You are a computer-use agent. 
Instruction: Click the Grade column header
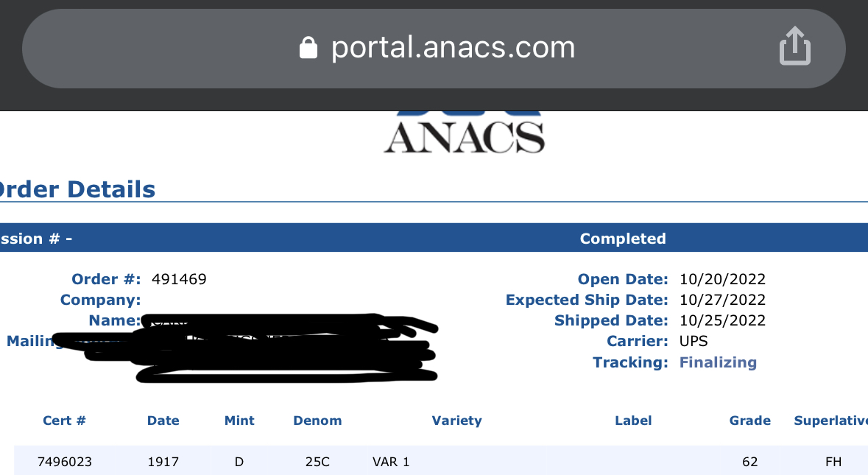point(749,421)
